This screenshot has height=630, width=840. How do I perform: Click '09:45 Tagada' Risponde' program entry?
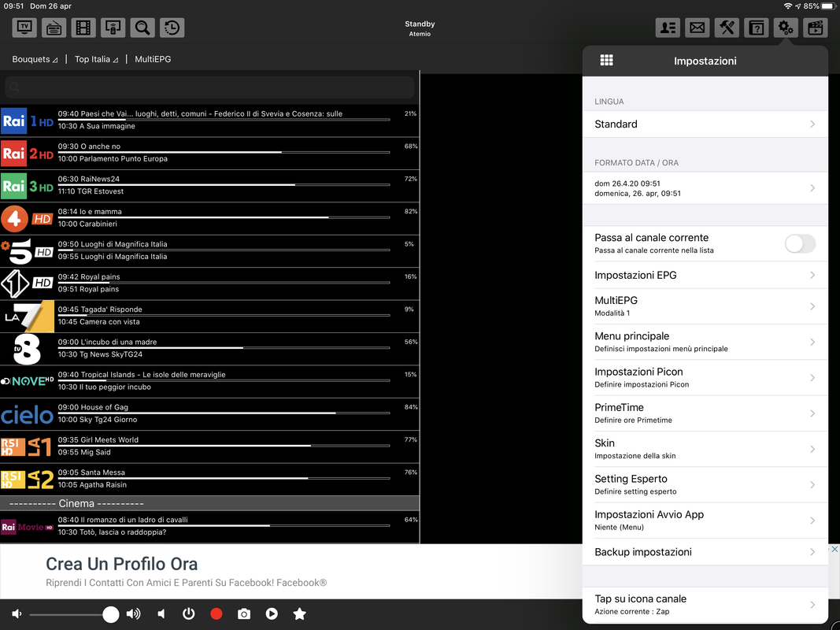pyautogui.click(x=100, y=309)
